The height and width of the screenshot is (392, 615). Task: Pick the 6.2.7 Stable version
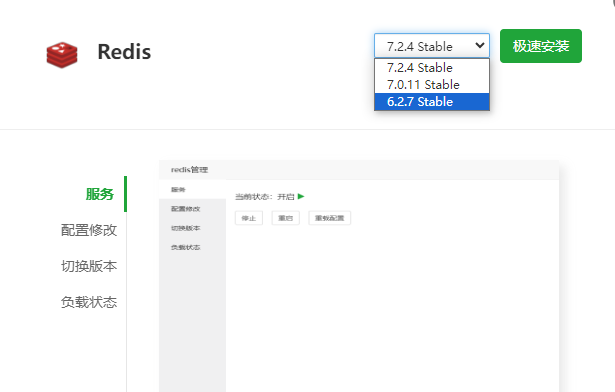[432, 102]
